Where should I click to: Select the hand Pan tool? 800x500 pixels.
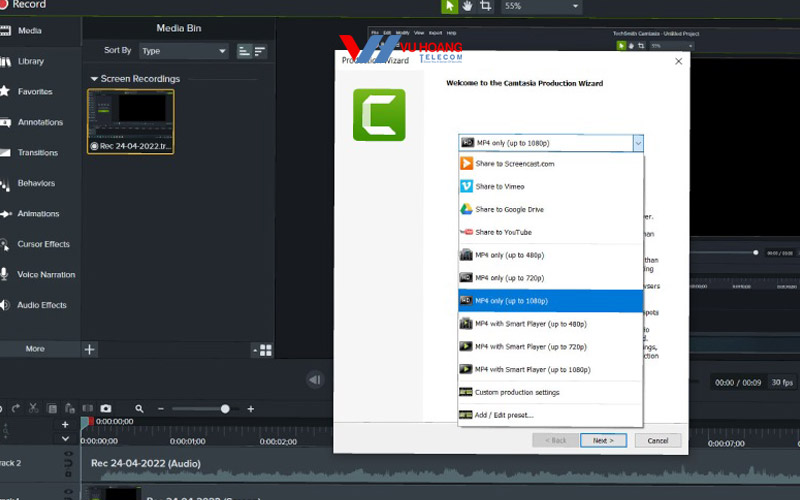click(x=467, y=6)
